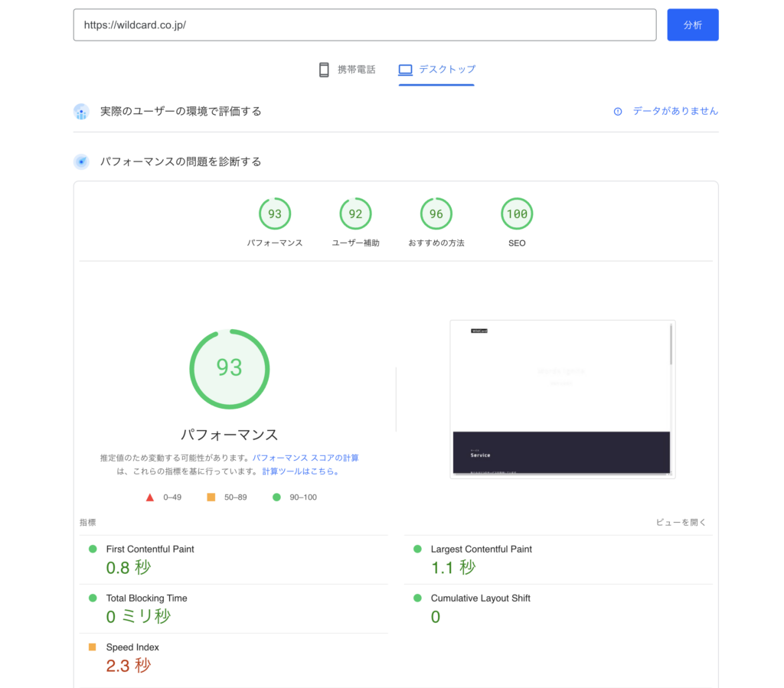Click the URL input field

[x=364, y=25]
